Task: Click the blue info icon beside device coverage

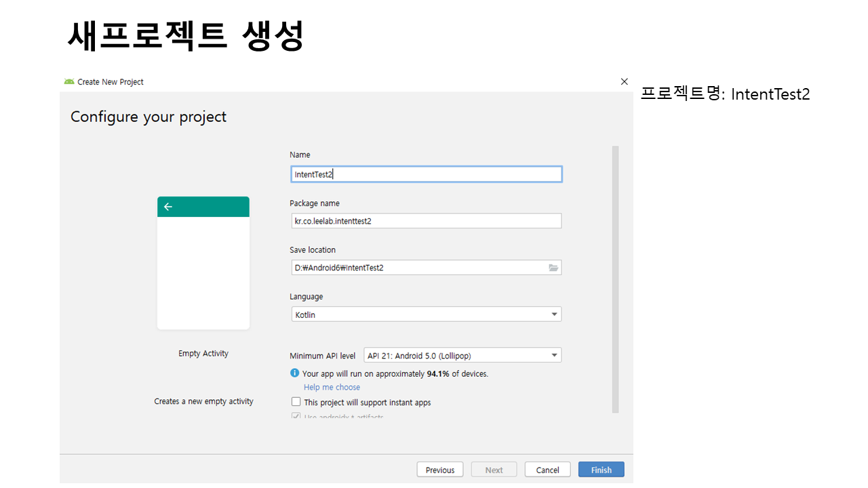Action: click(x=295, y=373)
